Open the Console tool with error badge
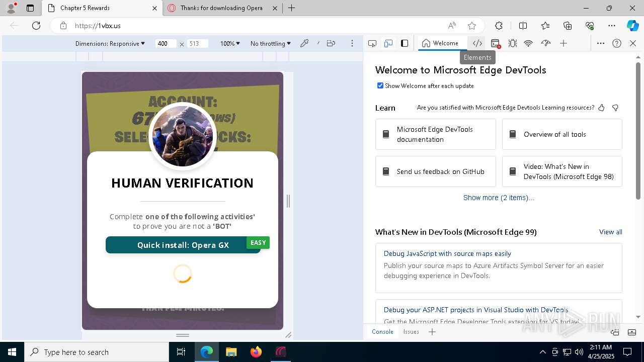Screen dimensions: 644x362 pos(495,43)
